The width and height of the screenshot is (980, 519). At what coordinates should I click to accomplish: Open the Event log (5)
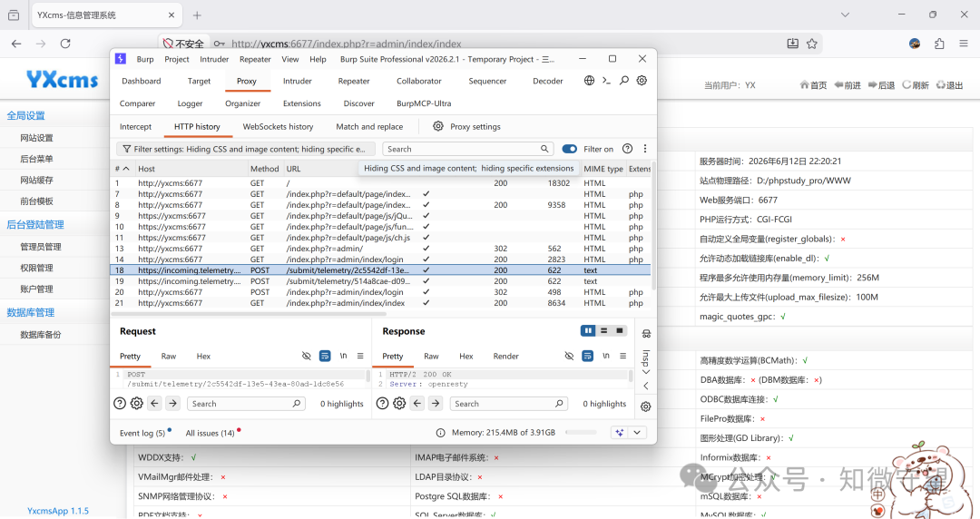click(x=142, y=433)
